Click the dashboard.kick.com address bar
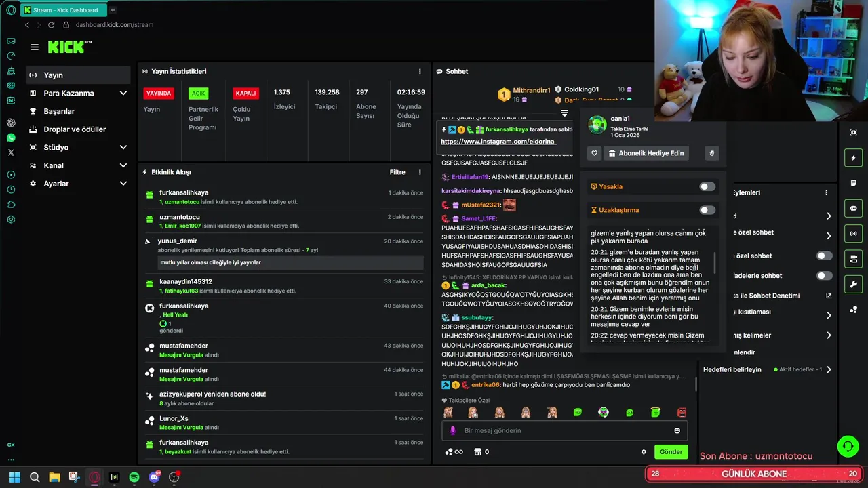Screen dimensions: 868x488 114,25
